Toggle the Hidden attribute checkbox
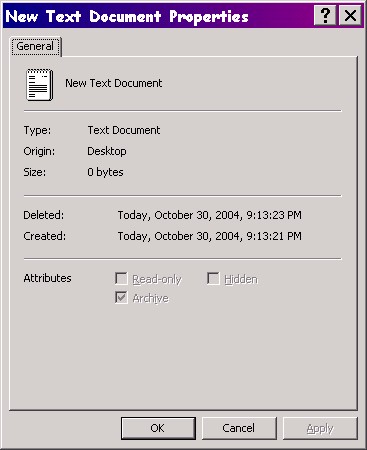Image resolution: width=367 pixels, height=450 pixels. [213, 279]
